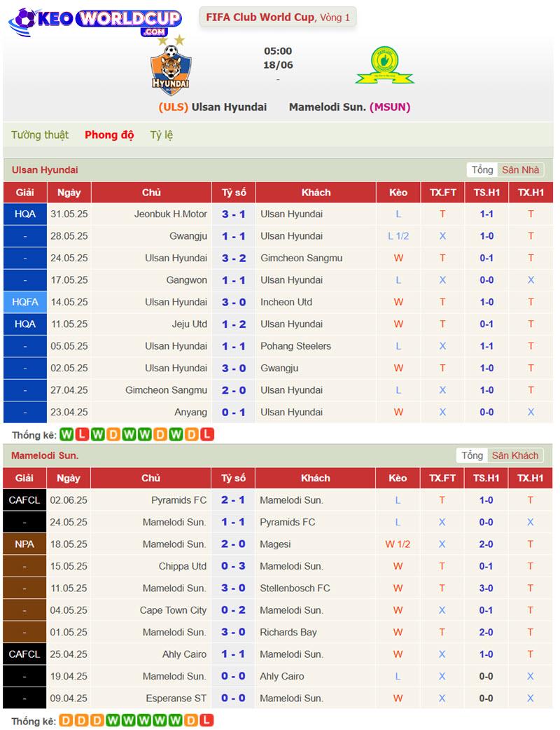Click the Incheon Utd team name

[286, 302]
